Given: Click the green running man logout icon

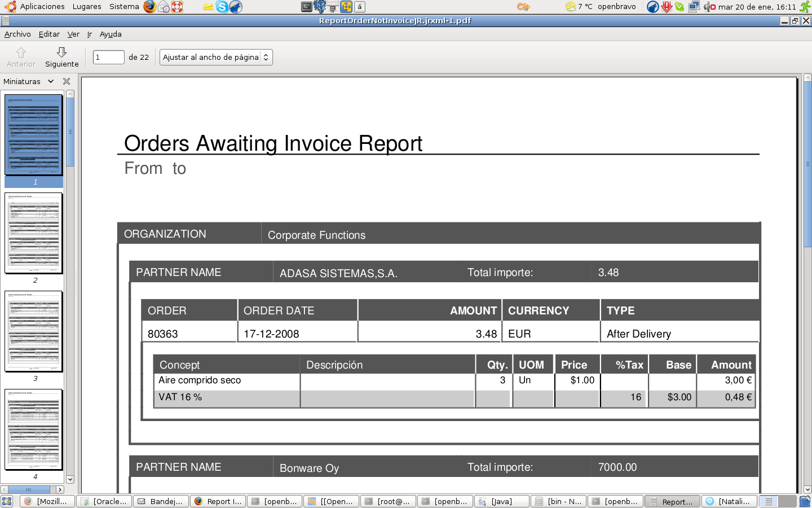Looking at the screenshot, I should click(805, 7).
